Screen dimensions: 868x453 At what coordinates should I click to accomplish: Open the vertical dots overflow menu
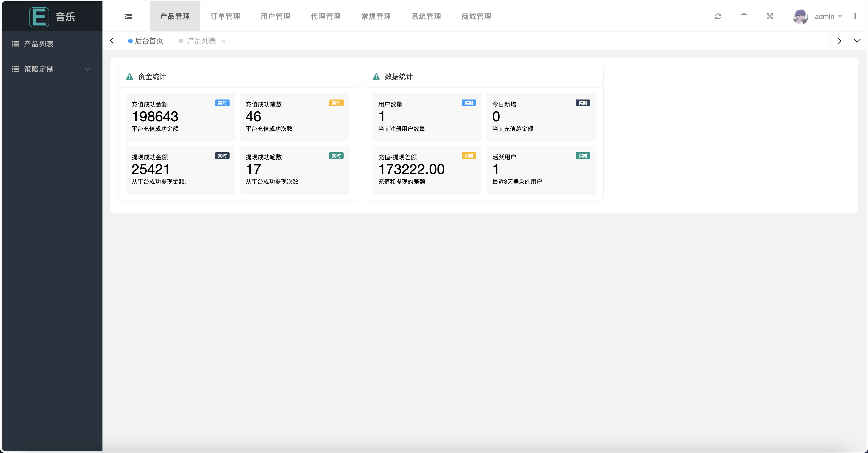[x=855, y=17]
